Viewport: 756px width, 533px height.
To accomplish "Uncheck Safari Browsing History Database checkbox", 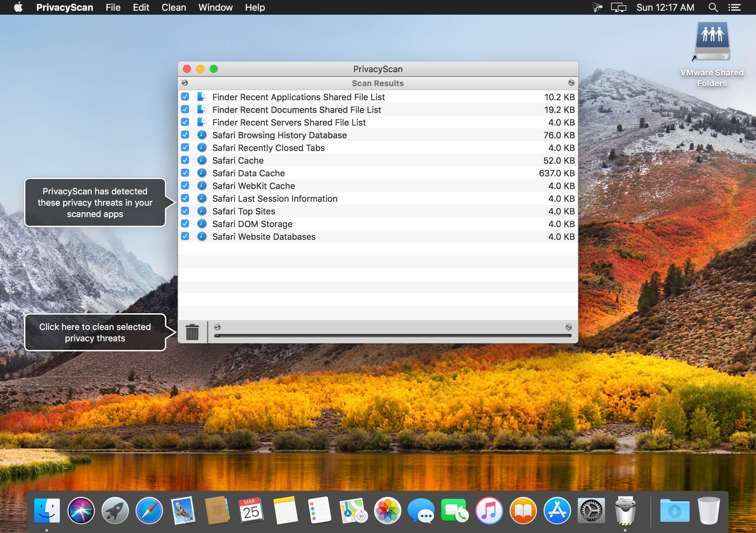I will click(x=185, y=135).
